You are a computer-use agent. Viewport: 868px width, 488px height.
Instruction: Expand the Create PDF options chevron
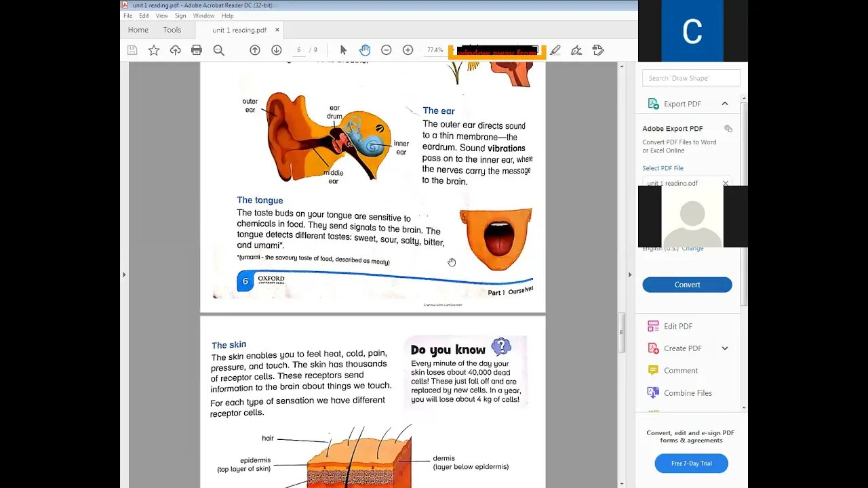point(725,348)
